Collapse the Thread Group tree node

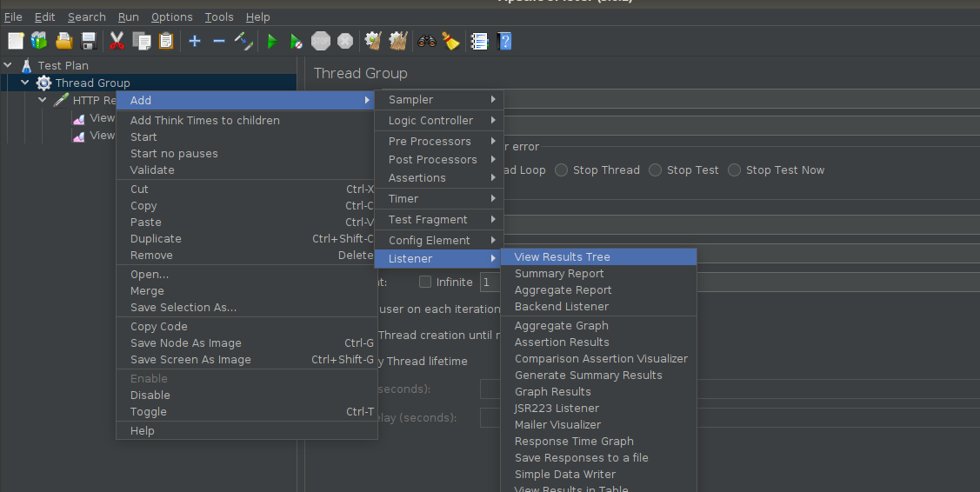[x=25, y=83]
